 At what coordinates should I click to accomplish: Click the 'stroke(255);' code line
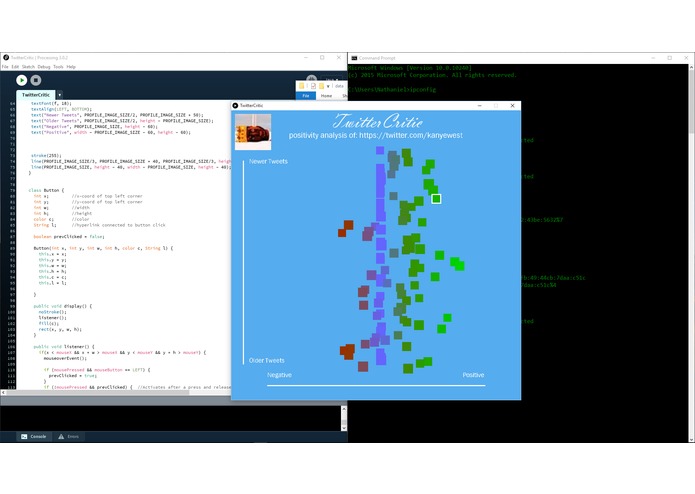tap(46, 156)
